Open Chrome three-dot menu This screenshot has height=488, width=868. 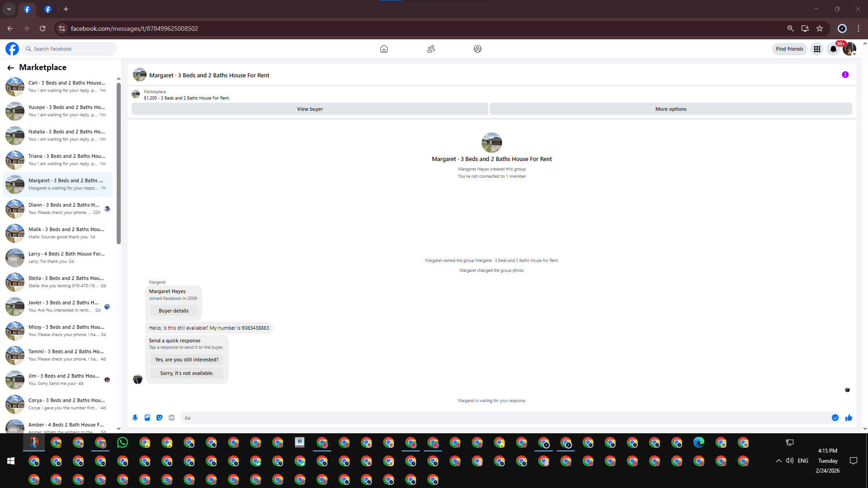coord(858,28)
